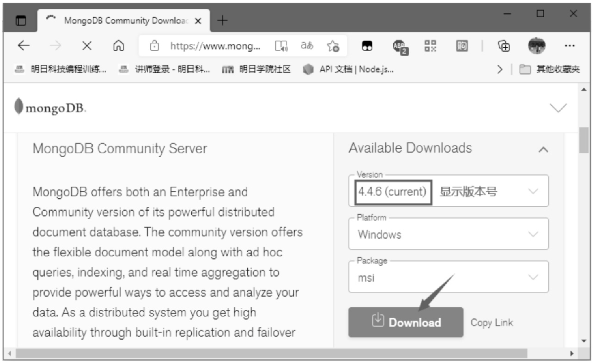This screenshot has width=594, height=364.
Task: Minimize the browser window
Action: (x=507, y=14)
